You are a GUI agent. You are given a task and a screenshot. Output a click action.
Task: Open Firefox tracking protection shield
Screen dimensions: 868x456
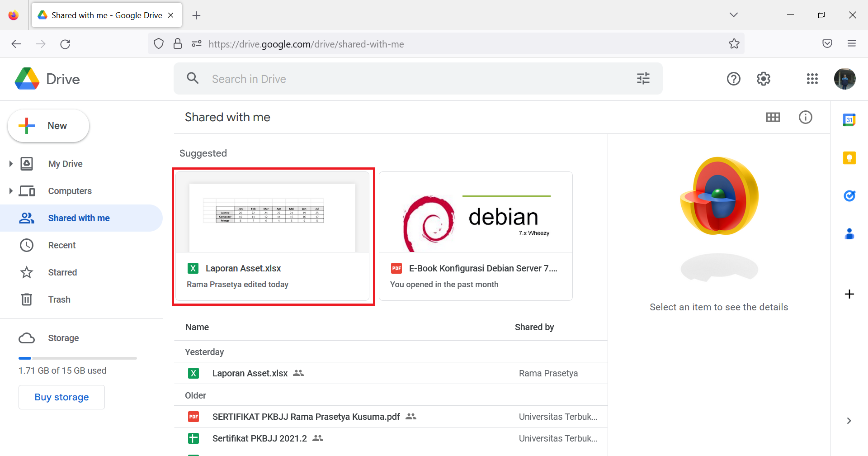click(159, 44)
